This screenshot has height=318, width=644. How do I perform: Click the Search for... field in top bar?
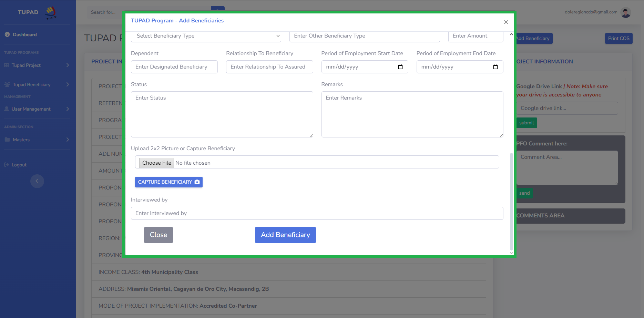pos(148,12)
